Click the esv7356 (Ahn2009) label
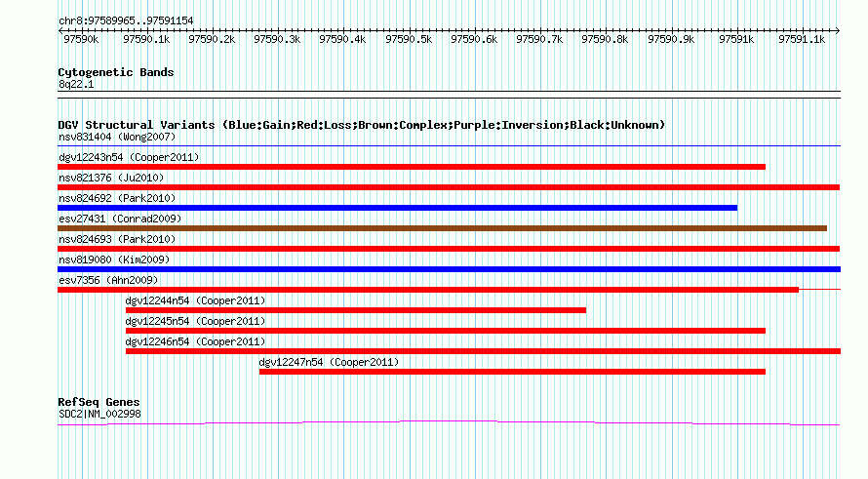 [108, 280]
